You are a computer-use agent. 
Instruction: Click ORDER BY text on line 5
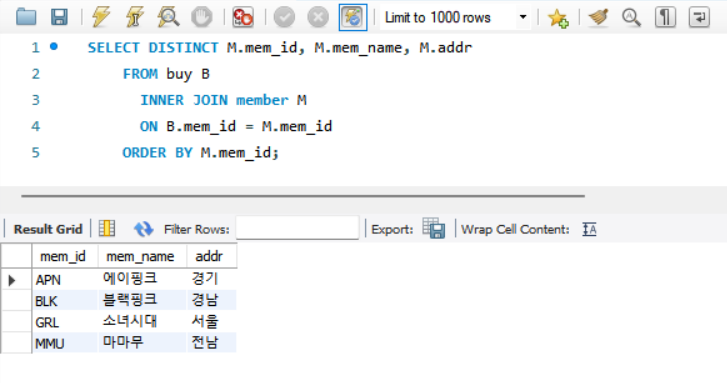click(x=157, y=153)
